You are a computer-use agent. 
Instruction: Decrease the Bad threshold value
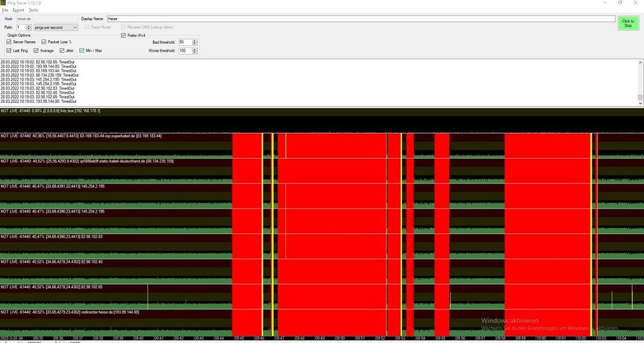[195, 43]
